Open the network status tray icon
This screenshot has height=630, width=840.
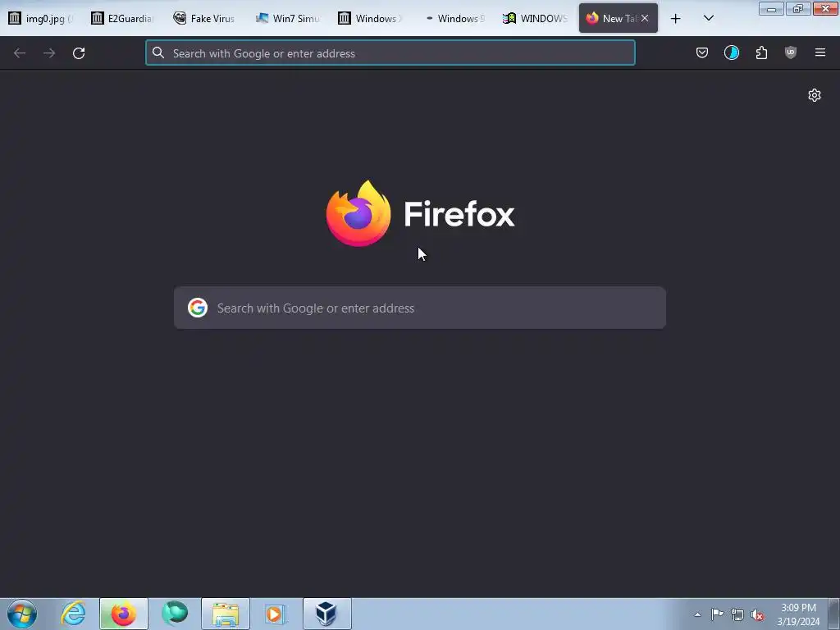coord(737,614)
